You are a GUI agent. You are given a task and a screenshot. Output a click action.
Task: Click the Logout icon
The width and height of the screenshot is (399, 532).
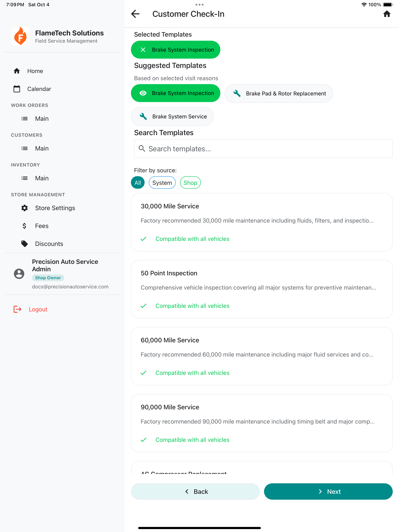tap(18, 309)
